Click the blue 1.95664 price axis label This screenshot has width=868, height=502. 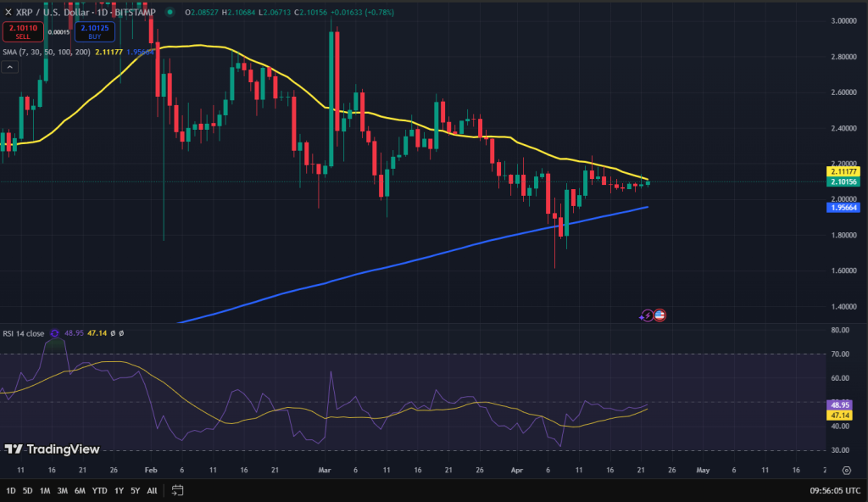tap(843, 208)
